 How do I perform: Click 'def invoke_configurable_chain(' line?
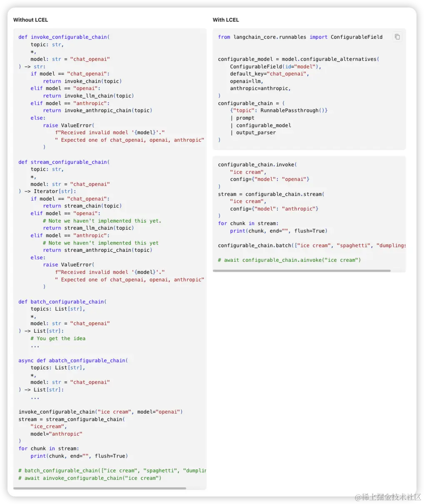(64, 37)
